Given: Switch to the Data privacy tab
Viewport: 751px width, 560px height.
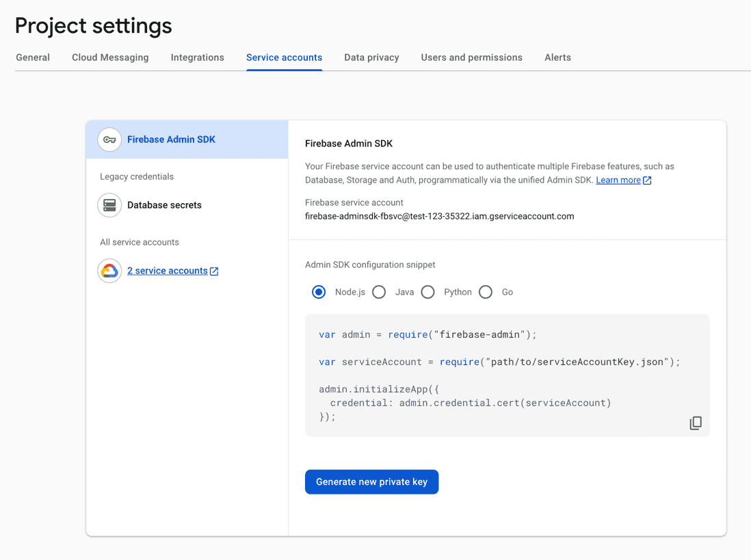Looking at the screenshot, I should tap(371, 57).
